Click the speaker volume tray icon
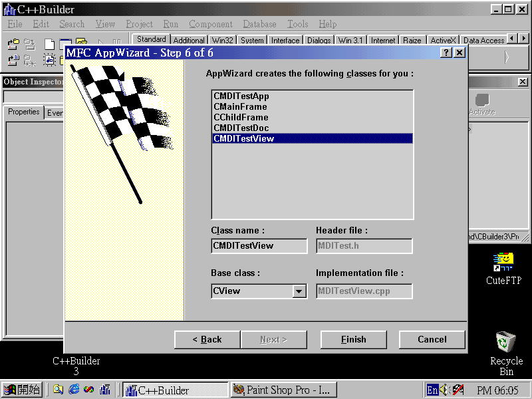 pos(444,390)
